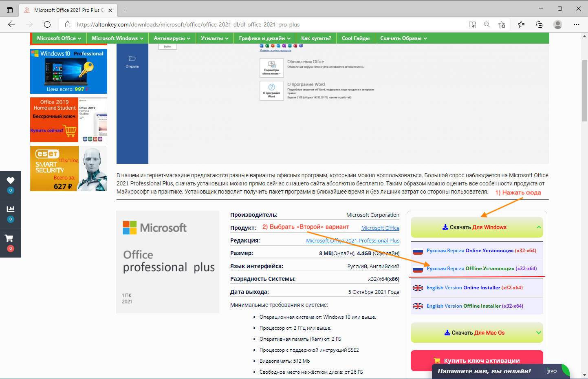
Task: Open the Windows 10 Professional banner
Action: [68, 71]
